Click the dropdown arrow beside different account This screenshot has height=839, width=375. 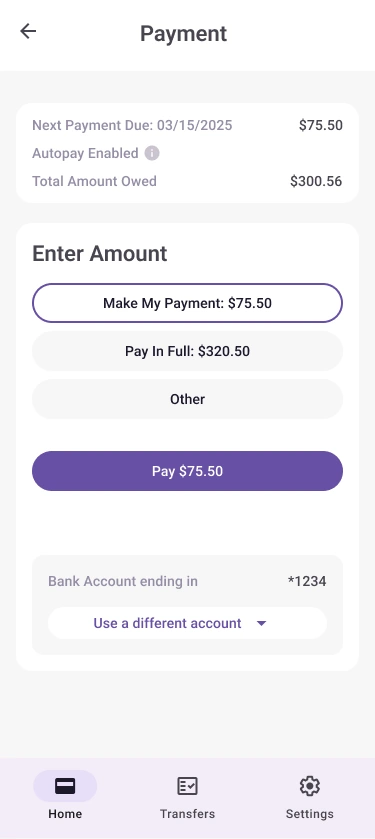262,623
